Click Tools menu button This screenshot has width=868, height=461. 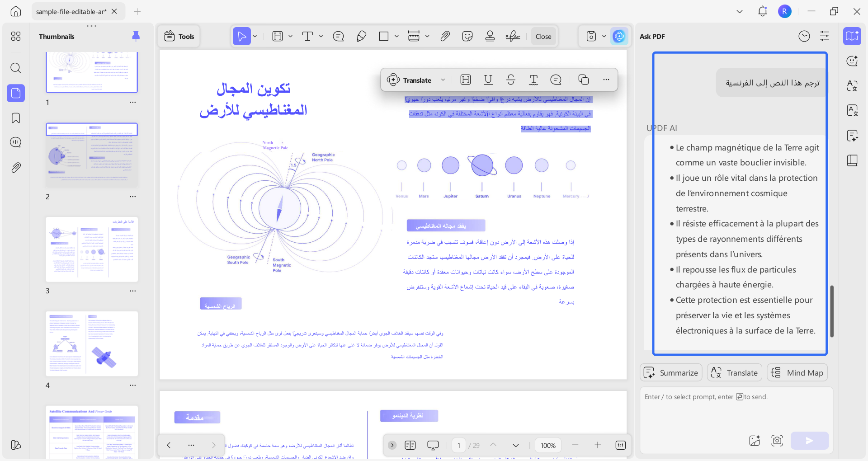pyautogui.click(x=179, y=36)
